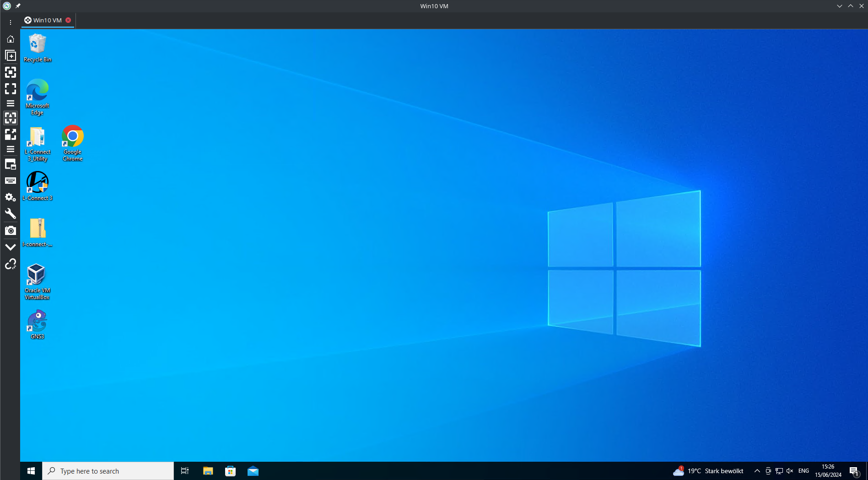Toggle dynamic resolution update in the sidebar
Image resolution: width=868 pixels, height=480 pixels.
coord(10,118)
